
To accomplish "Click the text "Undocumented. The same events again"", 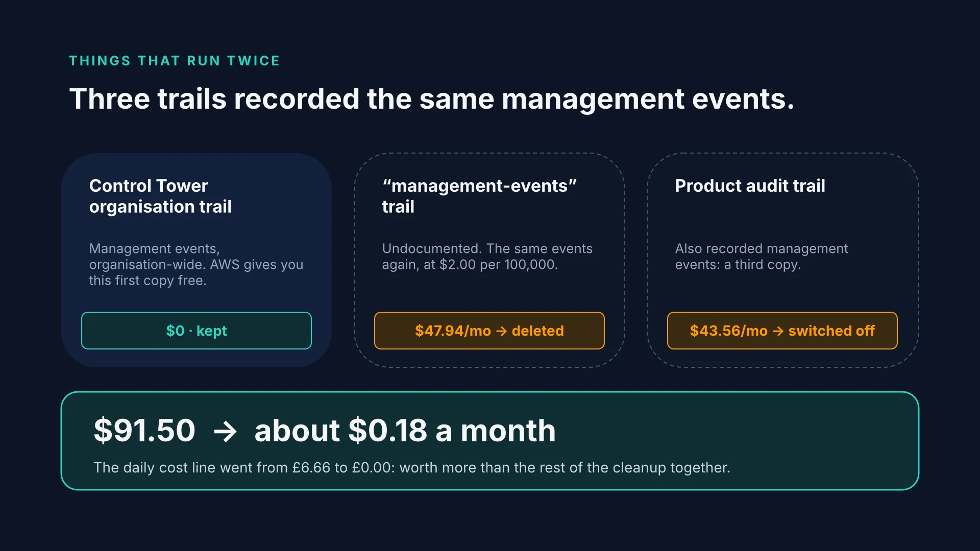I will pos(487,257).
